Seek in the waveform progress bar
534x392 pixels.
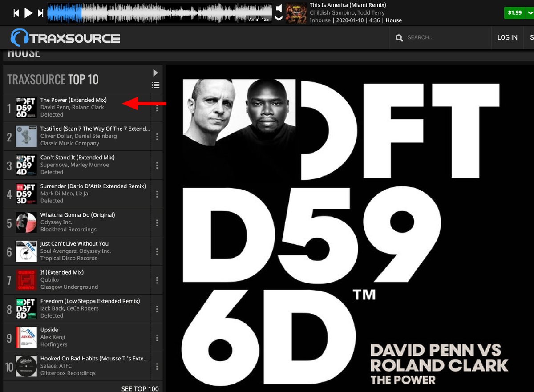coord(159,13)
